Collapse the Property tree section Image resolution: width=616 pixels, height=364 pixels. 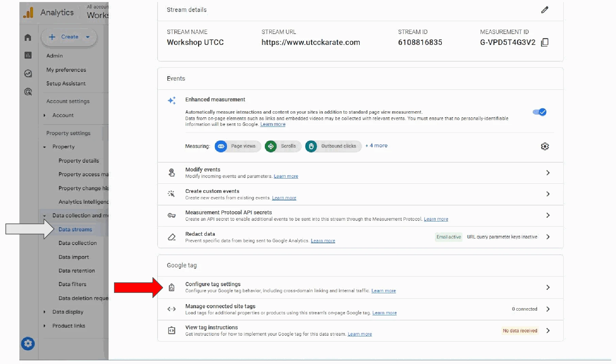[x=44, y=147]
